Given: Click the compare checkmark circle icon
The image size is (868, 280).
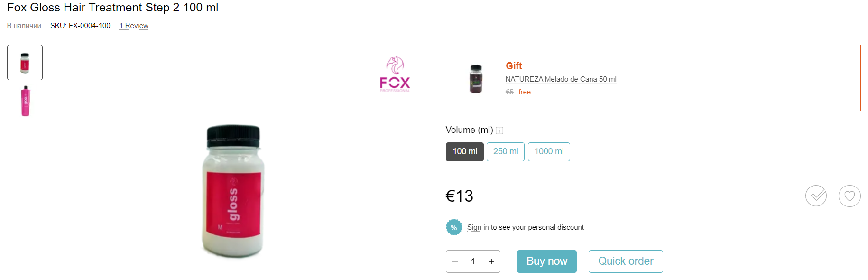Looking at the screenshot, I should 816,196.
